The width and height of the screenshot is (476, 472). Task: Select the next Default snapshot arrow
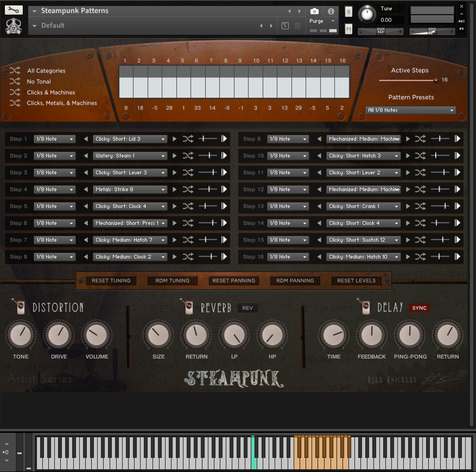click(271, 26)
